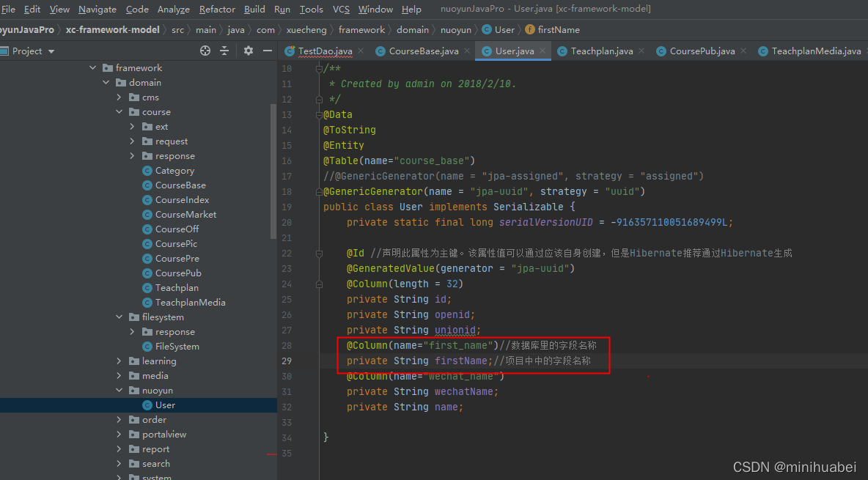Expand the ext folder

pyautogui.click(x=132, y=126)
